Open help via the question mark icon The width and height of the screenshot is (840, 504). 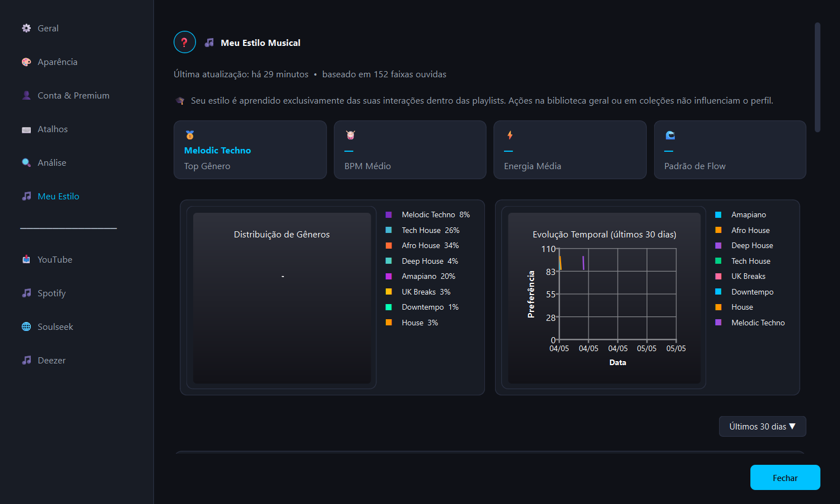click(184, 42)
